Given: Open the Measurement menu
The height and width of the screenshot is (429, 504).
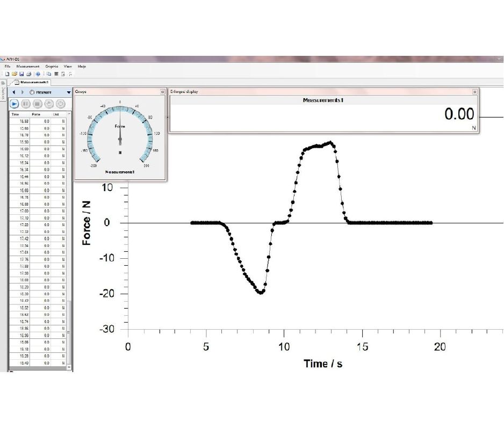Looking at the screenshot, I should click(x=28, y=66).
